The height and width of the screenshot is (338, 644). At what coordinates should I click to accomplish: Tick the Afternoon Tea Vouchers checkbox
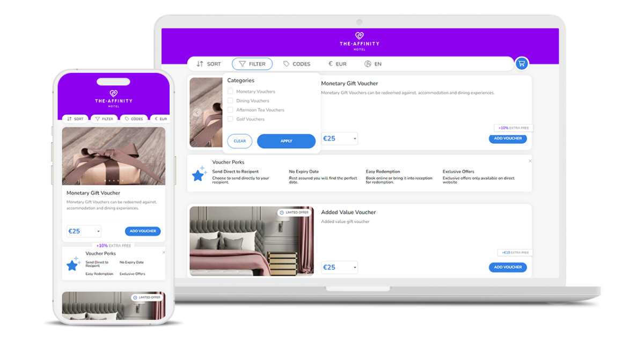[x=230, y=109]
